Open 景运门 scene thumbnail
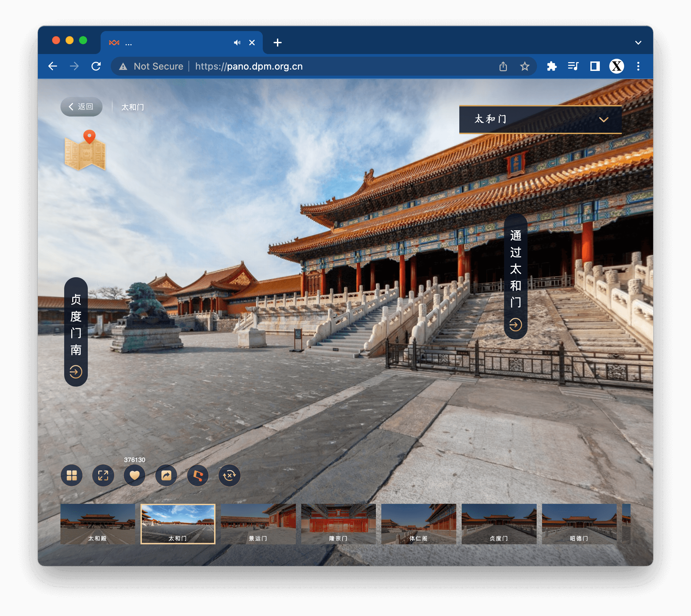The width and height of the screenshot is (691, 616). coord(258,524)
